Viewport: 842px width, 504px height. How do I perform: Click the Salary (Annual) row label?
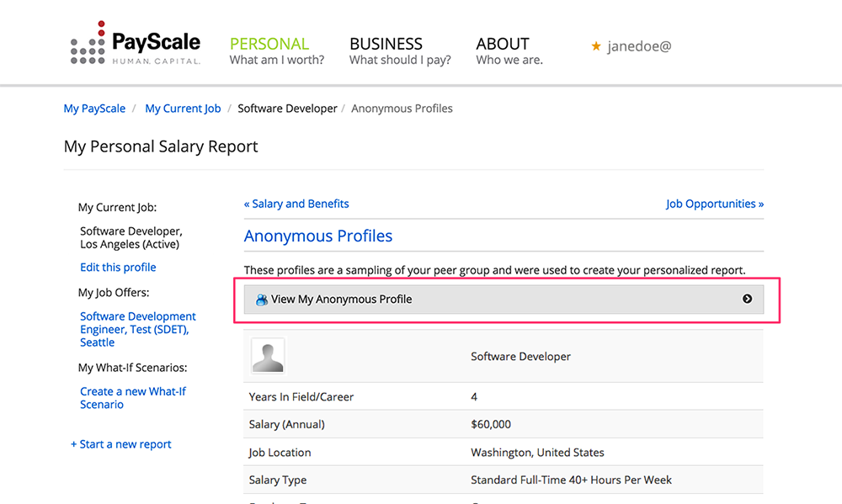click(287, 425)
